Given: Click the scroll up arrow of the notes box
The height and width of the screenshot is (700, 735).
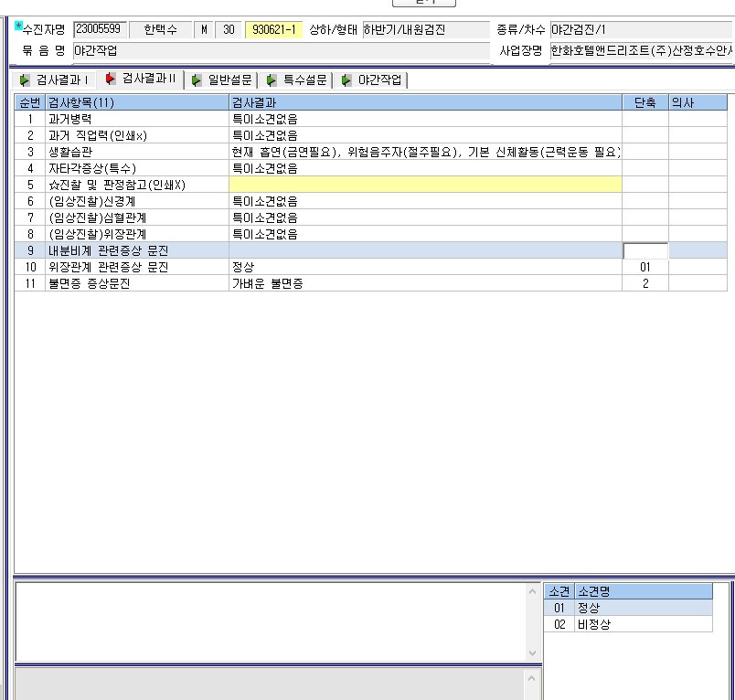Looking at the screenshot, I should point(532,592).
